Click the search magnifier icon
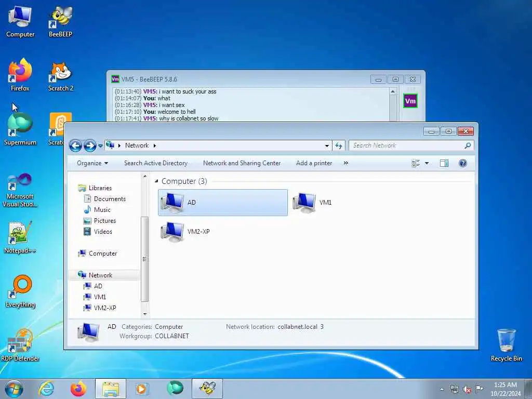This screenshot has height=399, width=532. [x=468, y=145]
